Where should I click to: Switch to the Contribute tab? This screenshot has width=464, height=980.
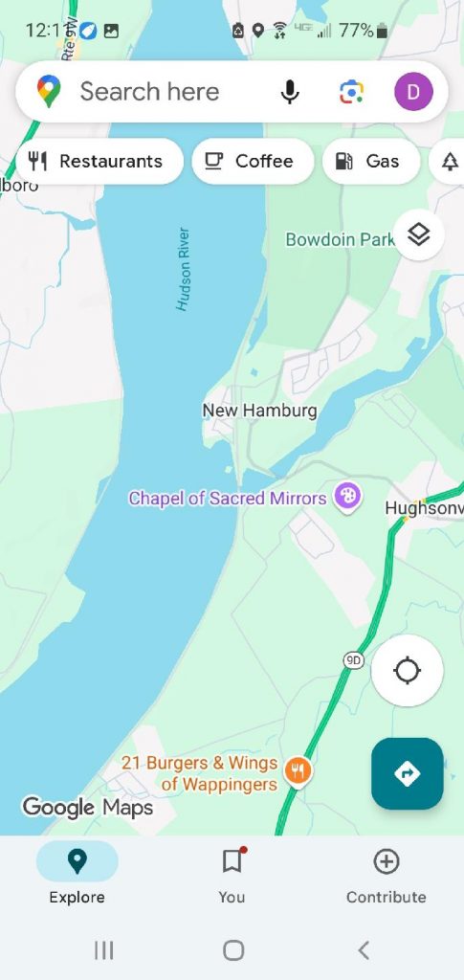[386, 873]
